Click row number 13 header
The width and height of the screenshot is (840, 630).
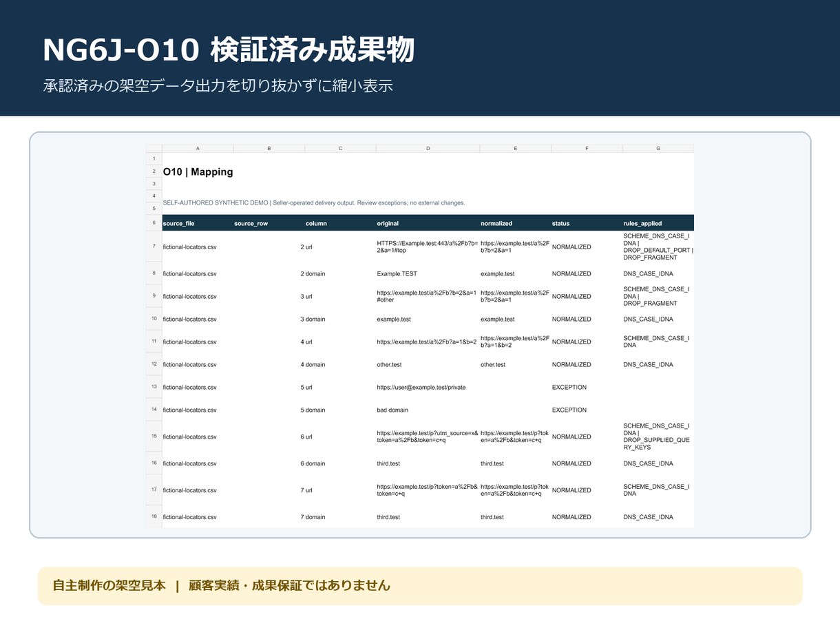coord(154,387)
